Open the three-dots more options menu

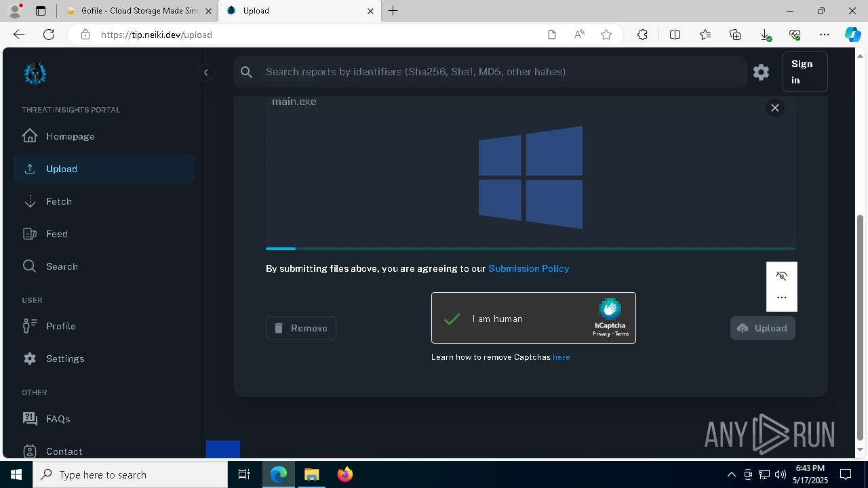tap(782, 298)
